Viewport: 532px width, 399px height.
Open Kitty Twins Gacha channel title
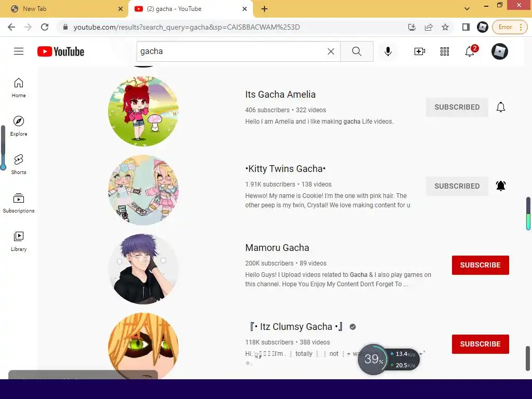[x=285, y=169]
